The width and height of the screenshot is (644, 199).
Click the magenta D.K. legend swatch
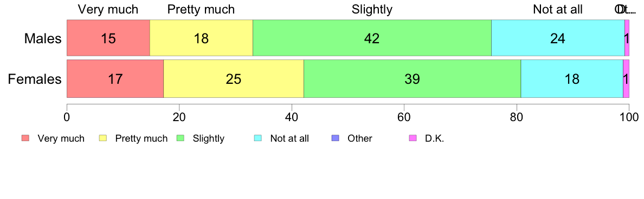point(413,138)
